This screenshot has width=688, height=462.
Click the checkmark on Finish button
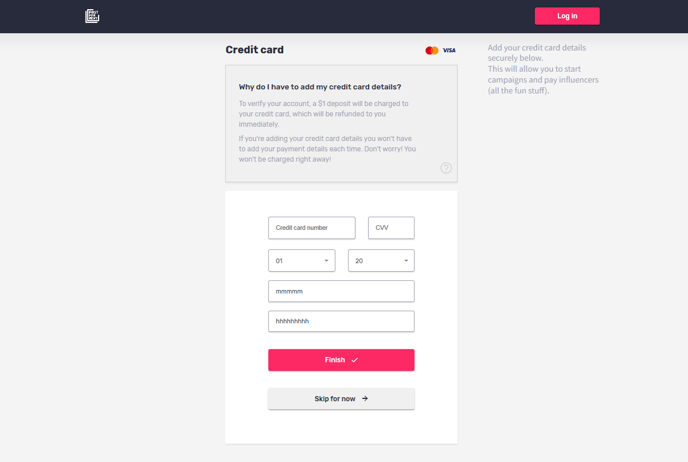355,360
